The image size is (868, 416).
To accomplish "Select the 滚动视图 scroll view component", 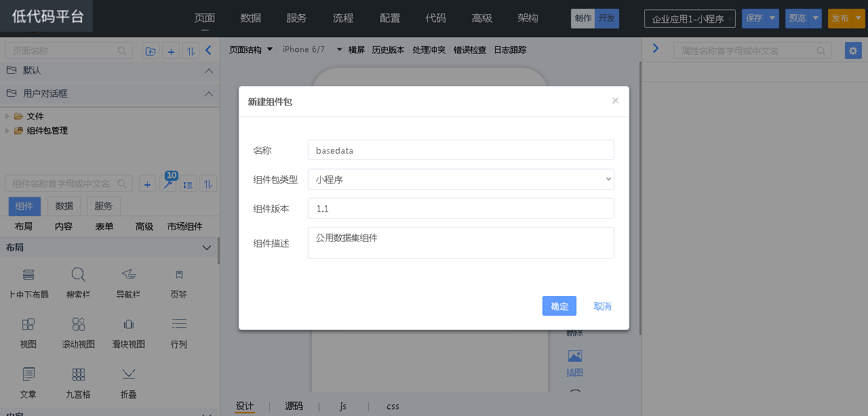I will (78, 325).
